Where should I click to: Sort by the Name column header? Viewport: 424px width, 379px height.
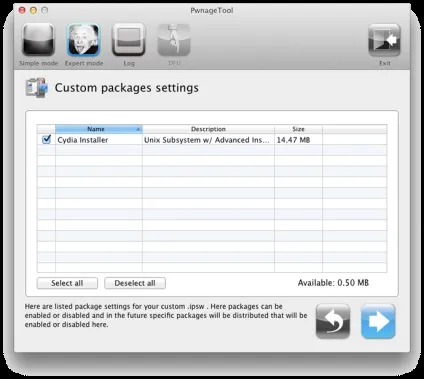(99, 129)
